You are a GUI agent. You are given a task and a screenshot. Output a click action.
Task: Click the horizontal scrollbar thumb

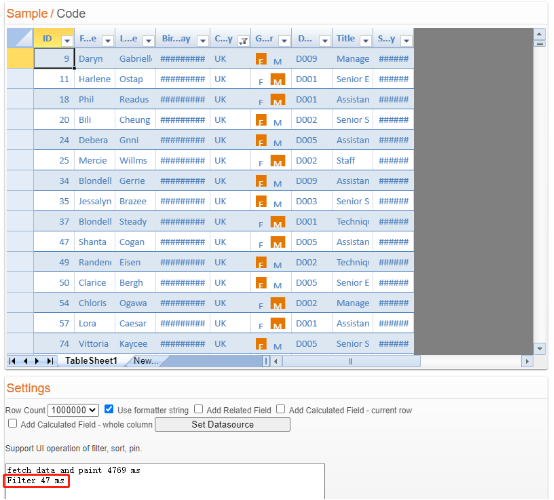(x=351, y=361)
